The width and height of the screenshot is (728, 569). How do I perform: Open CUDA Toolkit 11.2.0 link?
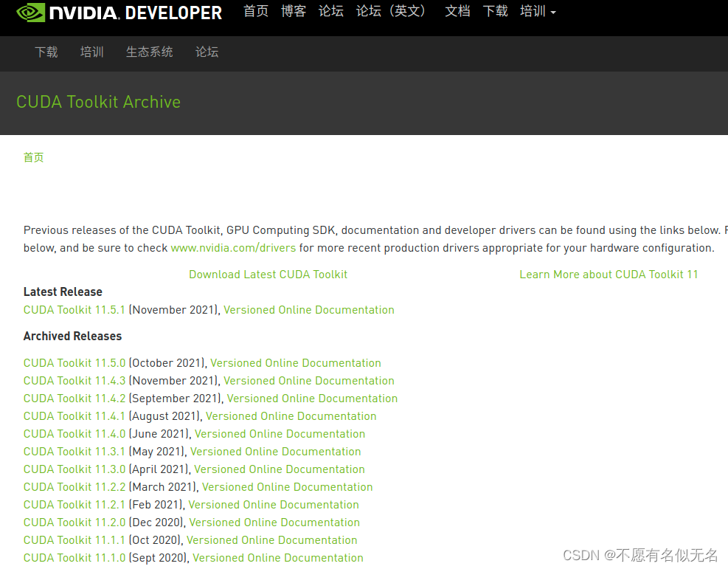74,522
